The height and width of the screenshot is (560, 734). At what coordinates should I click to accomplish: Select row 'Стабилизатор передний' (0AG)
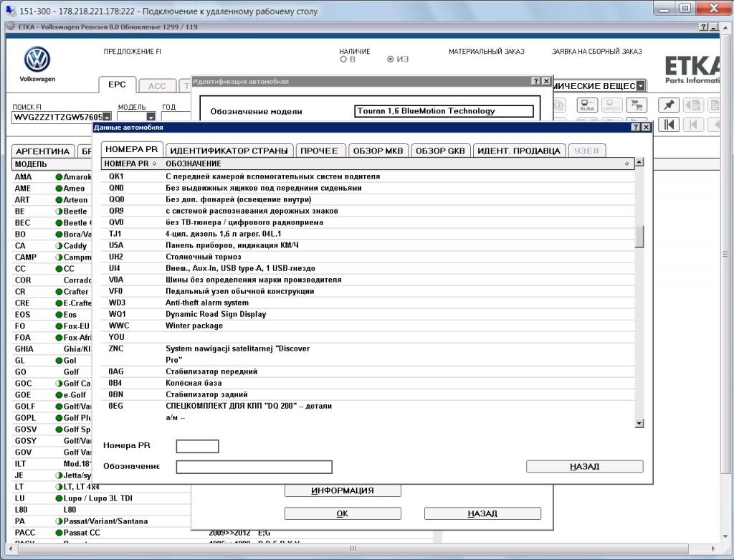(x=368, y=371)
